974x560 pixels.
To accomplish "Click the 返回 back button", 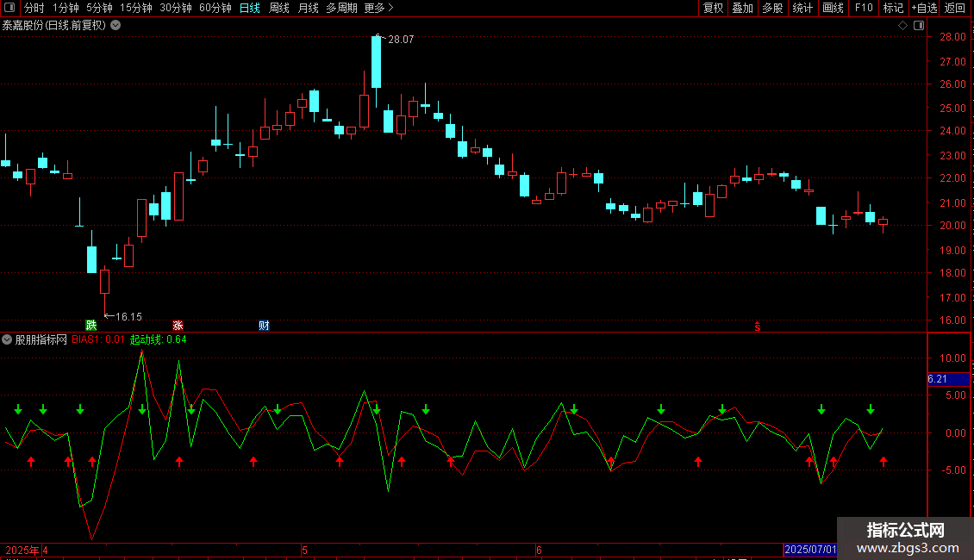I will [955, 8].
